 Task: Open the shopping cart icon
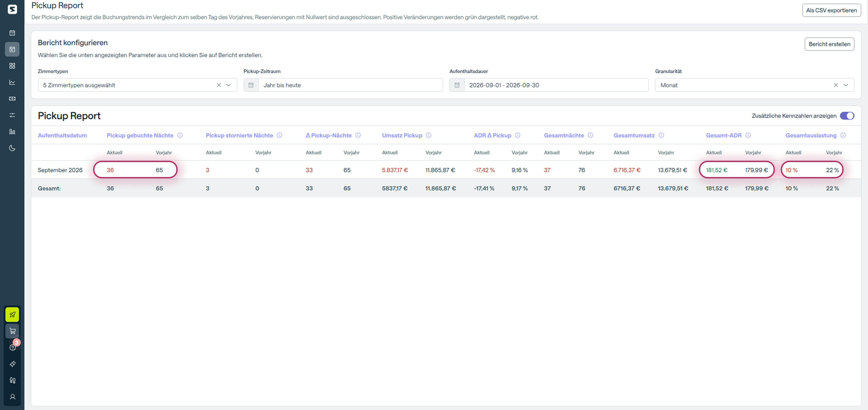pos(12,331)
